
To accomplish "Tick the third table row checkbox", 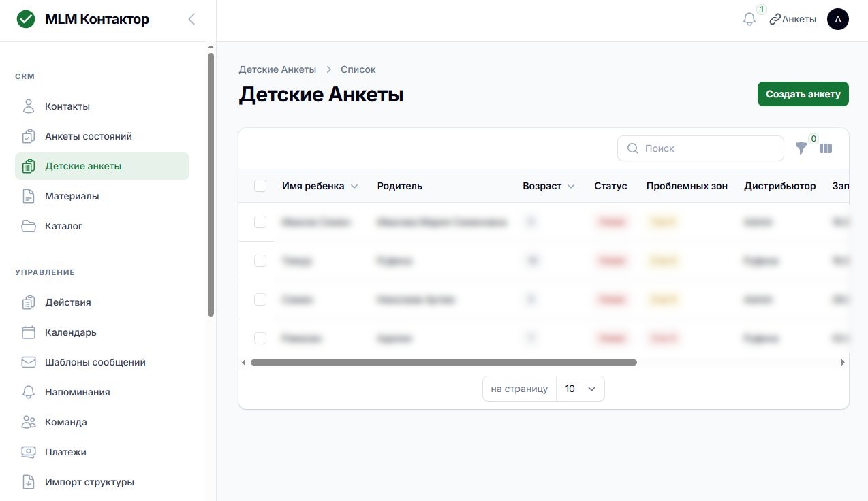I will pyautogui.click(x=260, y=300).
